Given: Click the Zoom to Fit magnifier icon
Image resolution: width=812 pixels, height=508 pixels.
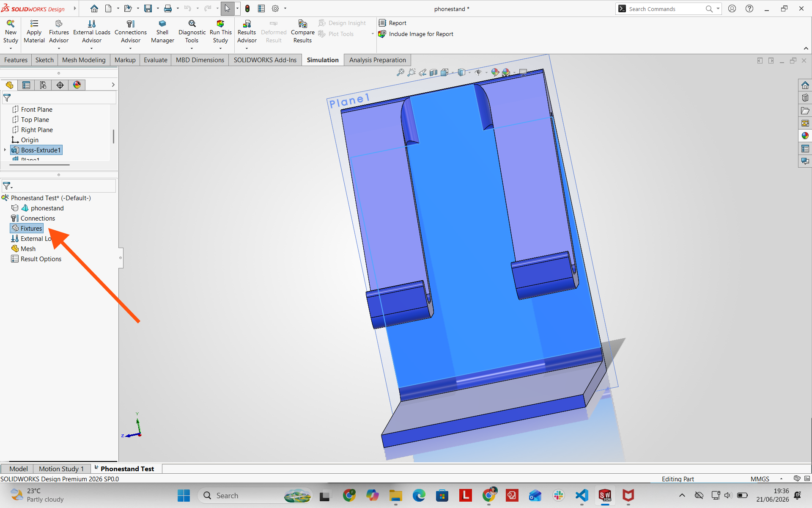Looking at the screenshot, I should click(400, 72).
